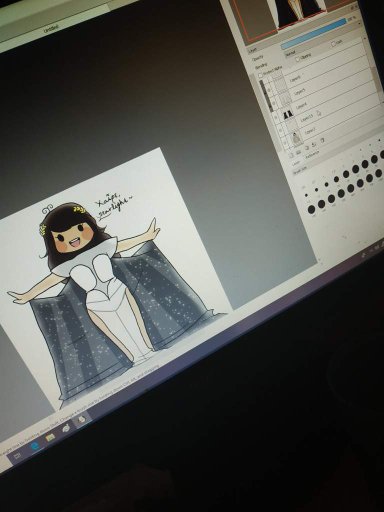
Task: Click the delete layer trash icon
Action: (322, 141)
